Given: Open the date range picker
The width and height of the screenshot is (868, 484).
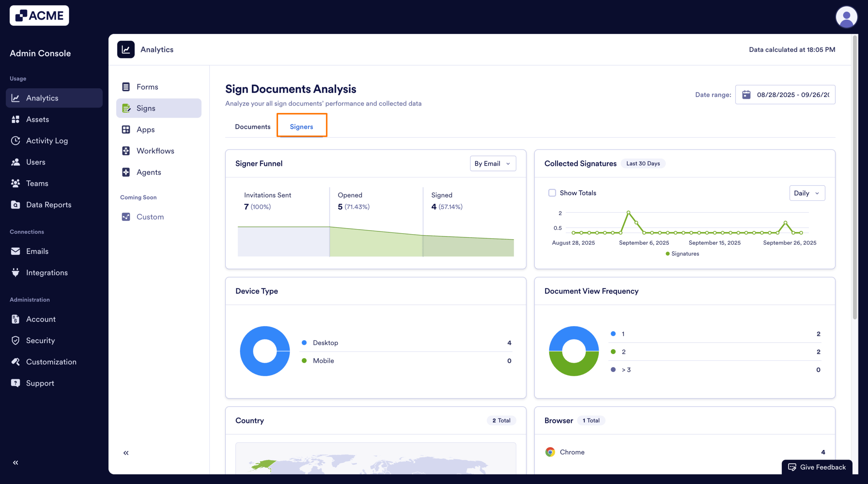Looking at the screenshot, I should [785, 94].
